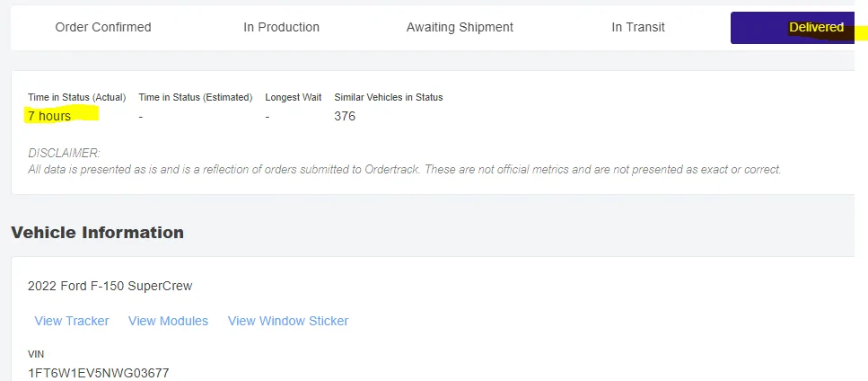The image size is (868, 381).
Task: Click the Vehicle Information heading
Action: [97, 233]
